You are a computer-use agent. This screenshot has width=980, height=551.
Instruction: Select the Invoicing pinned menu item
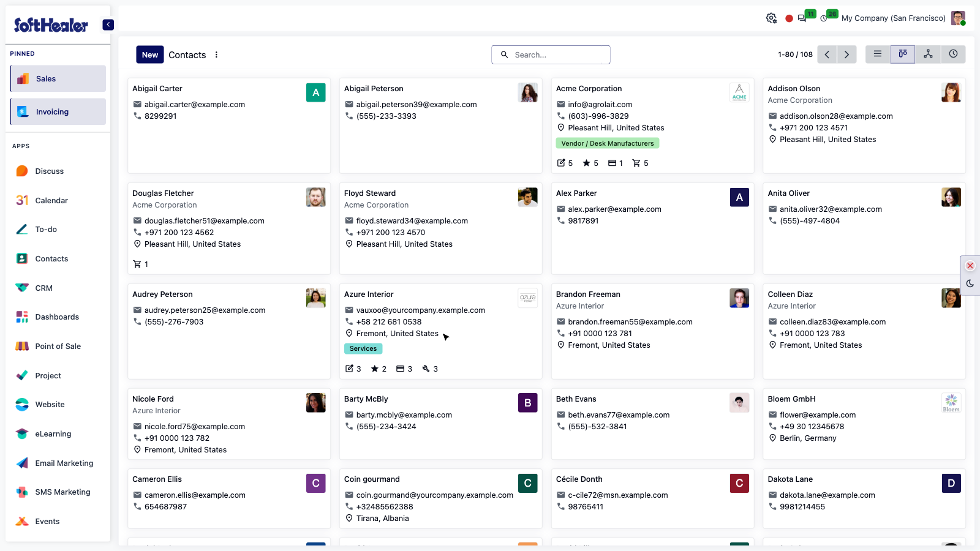pyautogui.click(x=58, y=112)
